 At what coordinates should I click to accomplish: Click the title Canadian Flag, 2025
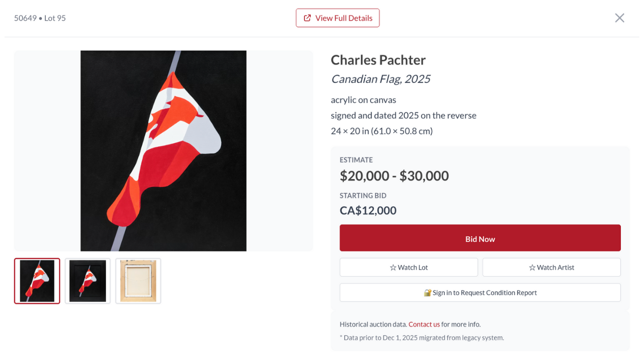coord(380,79)
